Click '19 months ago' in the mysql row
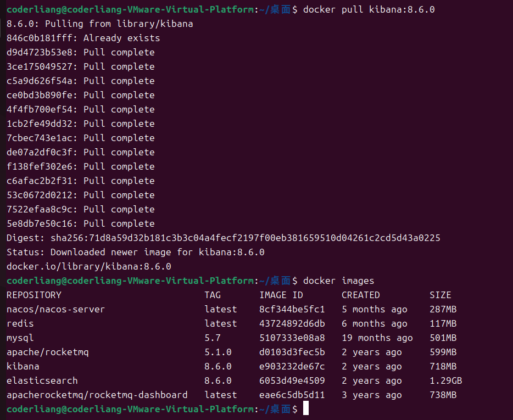 tap(377, 338)
